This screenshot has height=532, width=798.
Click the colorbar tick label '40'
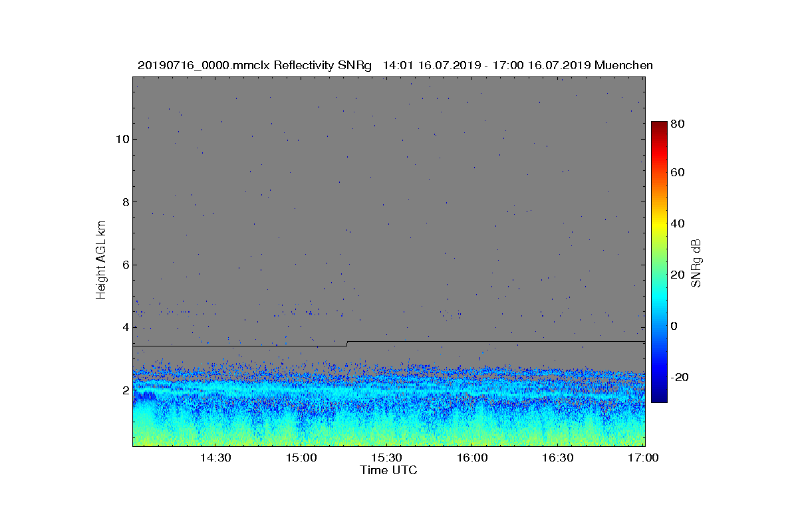coord(678,223)
